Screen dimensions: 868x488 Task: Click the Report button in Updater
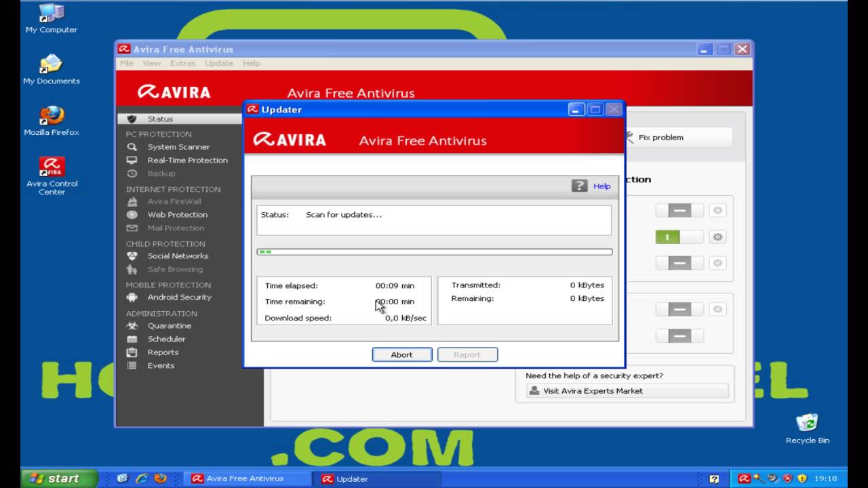click(467, 354)
